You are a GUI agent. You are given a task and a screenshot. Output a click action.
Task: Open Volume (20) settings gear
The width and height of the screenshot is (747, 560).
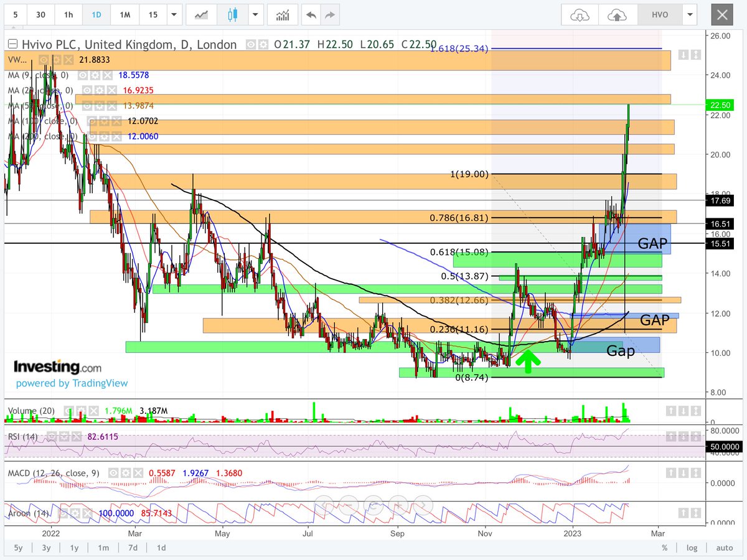point(82,411)
